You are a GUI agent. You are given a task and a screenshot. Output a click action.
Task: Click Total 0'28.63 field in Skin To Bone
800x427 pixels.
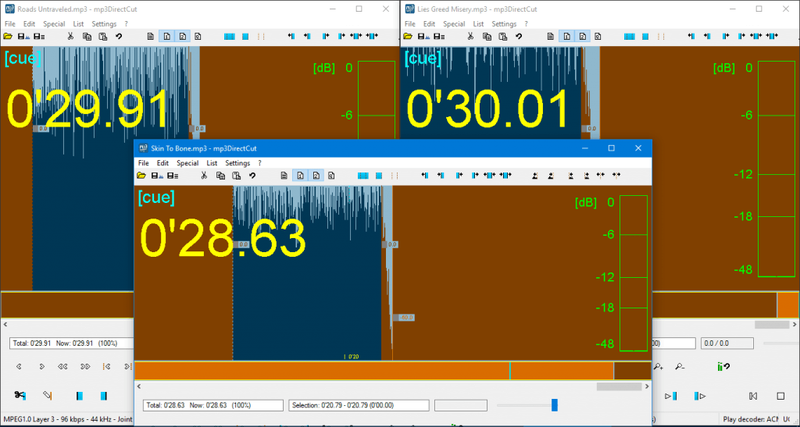(213, 405)
